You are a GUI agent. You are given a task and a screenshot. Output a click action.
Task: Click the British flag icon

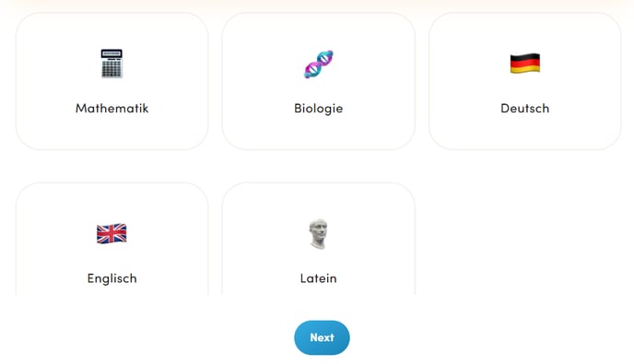[112, 233]
